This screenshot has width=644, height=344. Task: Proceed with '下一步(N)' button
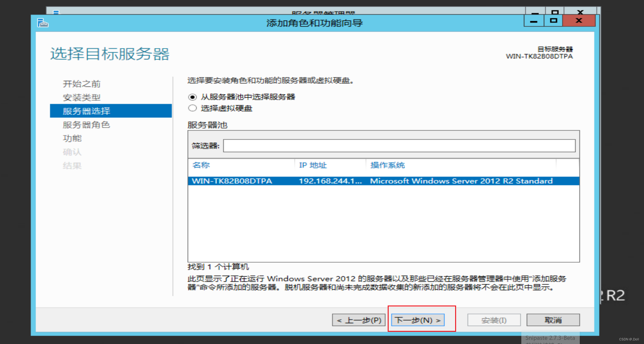pos(418,320)
